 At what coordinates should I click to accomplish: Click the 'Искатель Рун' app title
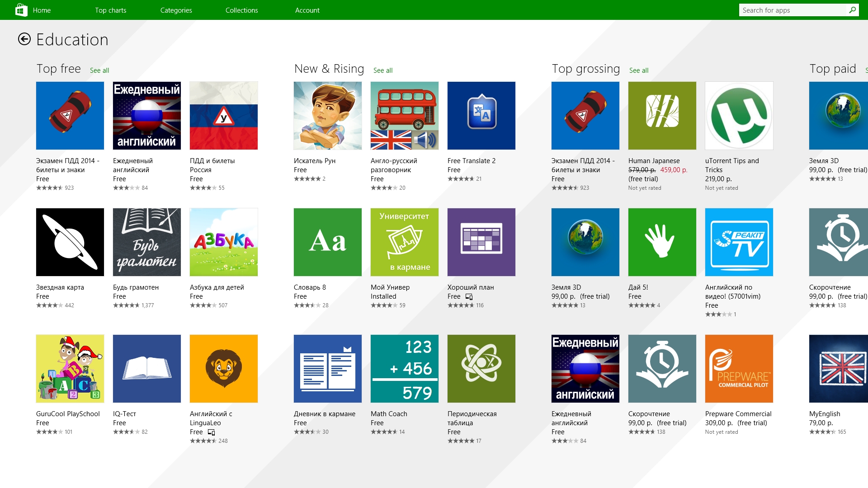pyautogui.click(x=315, y=161)
